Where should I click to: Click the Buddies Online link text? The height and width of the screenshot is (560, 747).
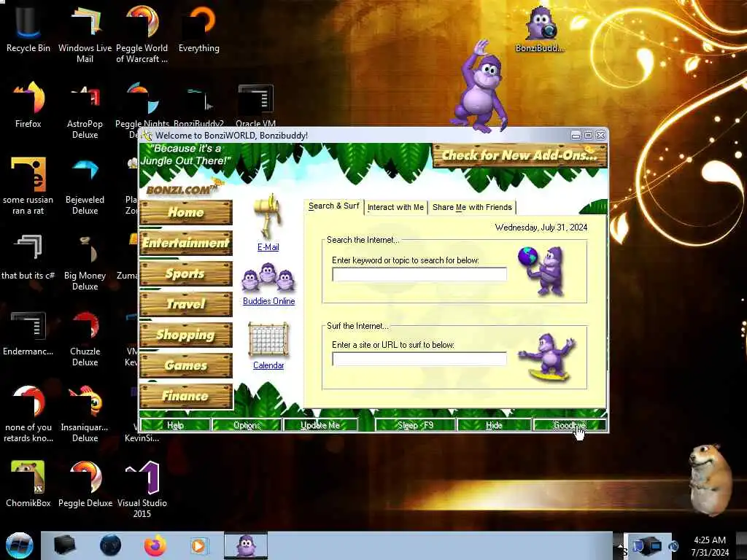(x=268, y=301)
